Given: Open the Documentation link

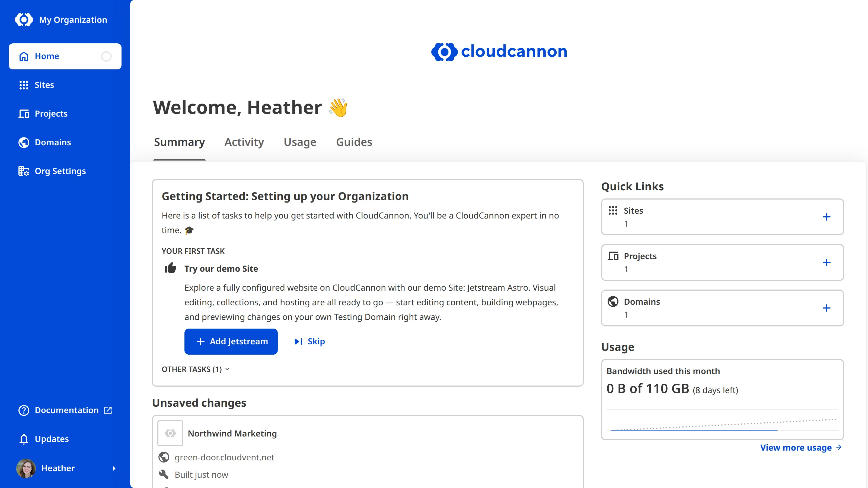Looking at the screenshot, I should pos(65,410).
